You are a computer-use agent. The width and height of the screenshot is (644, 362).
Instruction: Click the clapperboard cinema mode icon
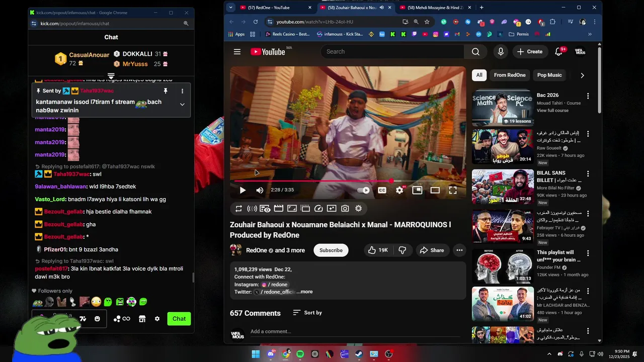[278, 208]
